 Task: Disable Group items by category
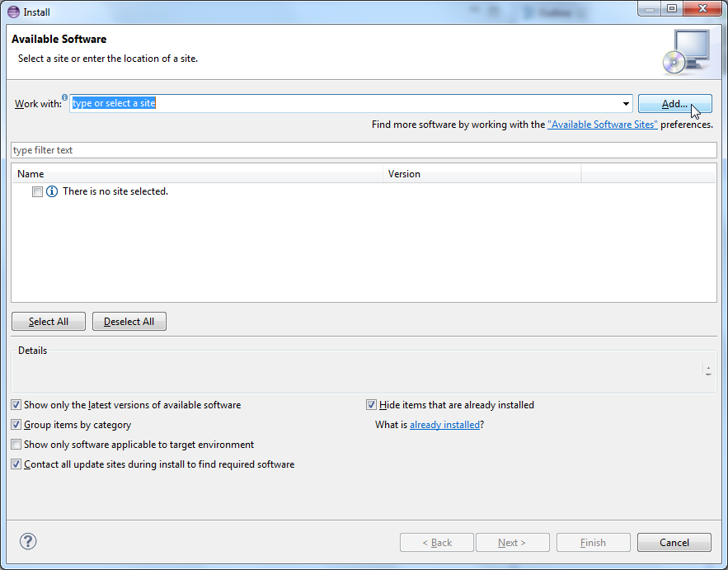coord(16,425)
